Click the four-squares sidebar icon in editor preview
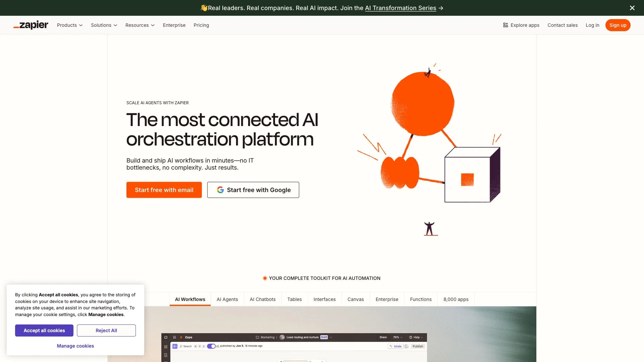This screenshot has width=644, height=362. pyautogui.click(x=166, y=347)
